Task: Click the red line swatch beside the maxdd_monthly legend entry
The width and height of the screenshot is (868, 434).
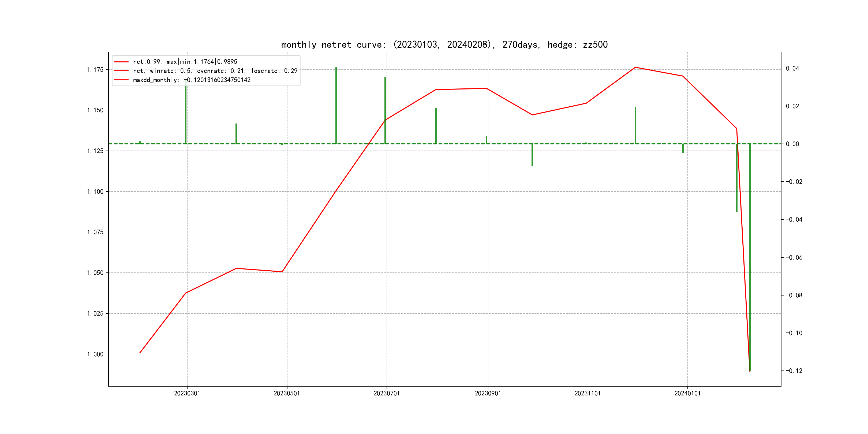Action: [x=121, y=80]
